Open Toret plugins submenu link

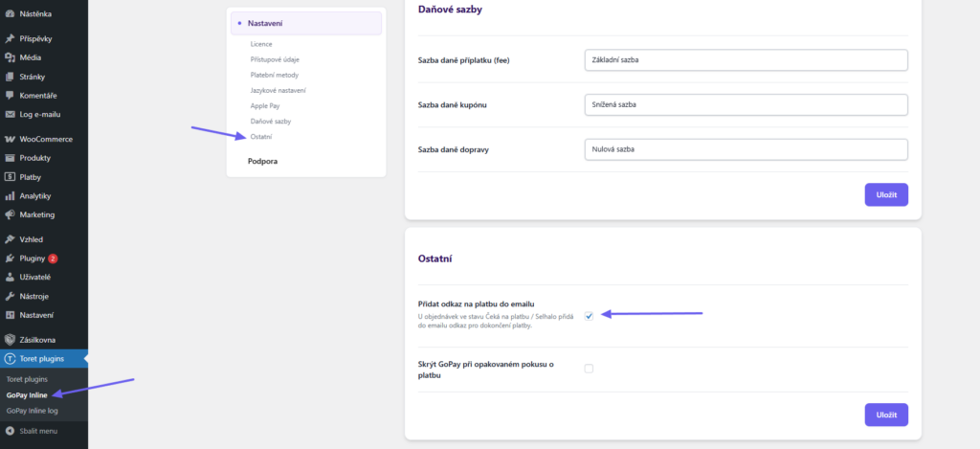point(27,379)
